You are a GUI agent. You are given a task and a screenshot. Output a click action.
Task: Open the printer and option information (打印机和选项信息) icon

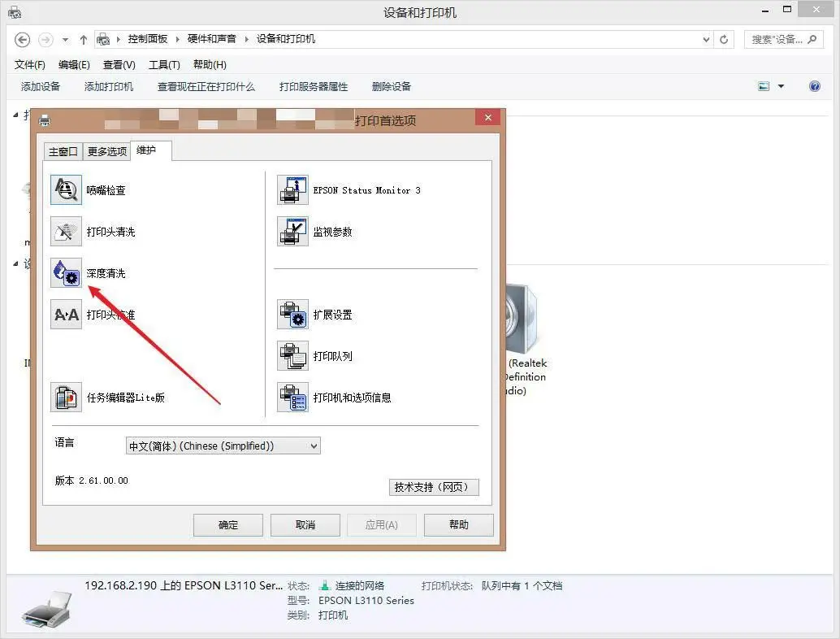tap(292, 398)
